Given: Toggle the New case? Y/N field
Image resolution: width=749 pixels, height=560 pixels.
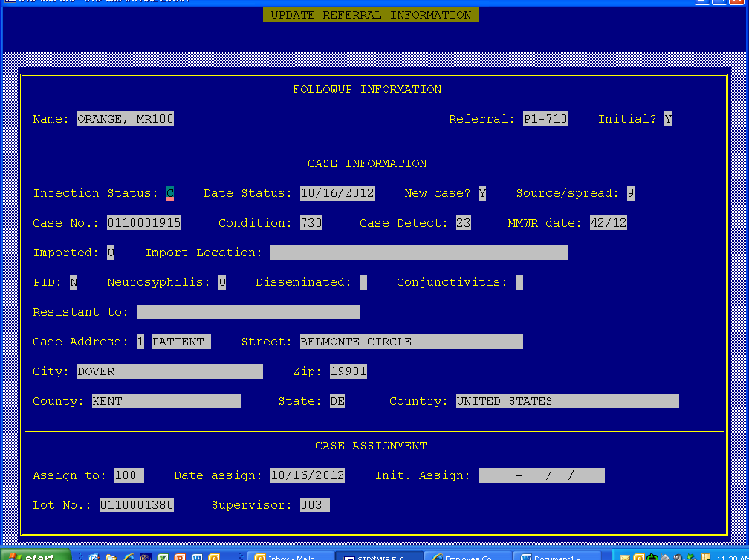Looking at the screenshot, I should point(482,193).
